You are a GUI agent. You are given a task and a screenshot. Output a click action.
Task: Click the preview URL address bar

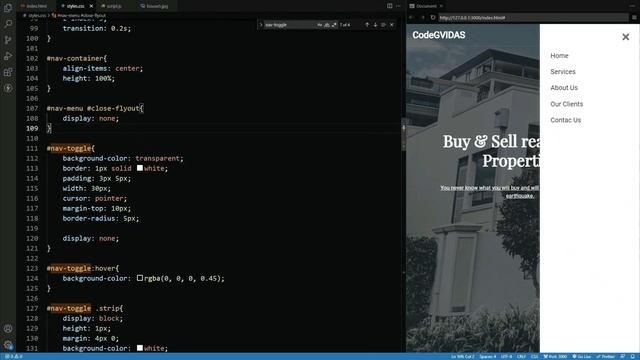click(x=533, y=18)
